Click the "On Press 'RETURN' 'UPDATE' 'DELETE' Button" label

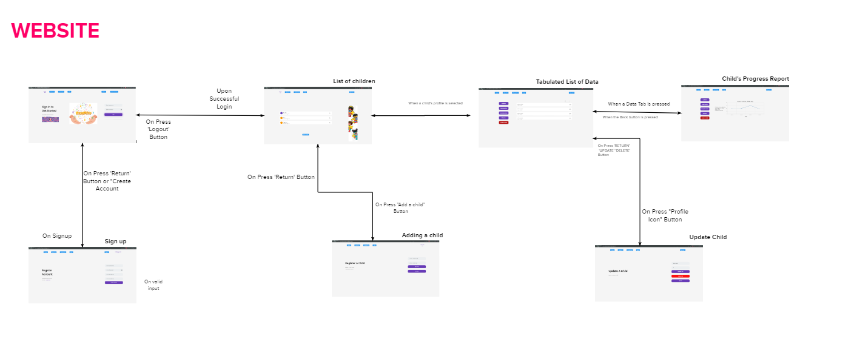click(614, 150)
